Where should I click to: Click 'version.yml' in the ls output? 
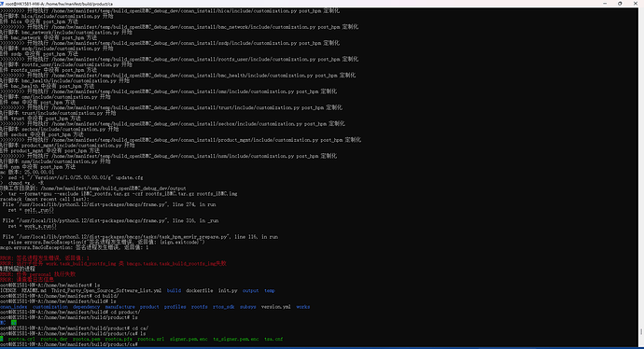click(x=276, y=307)
